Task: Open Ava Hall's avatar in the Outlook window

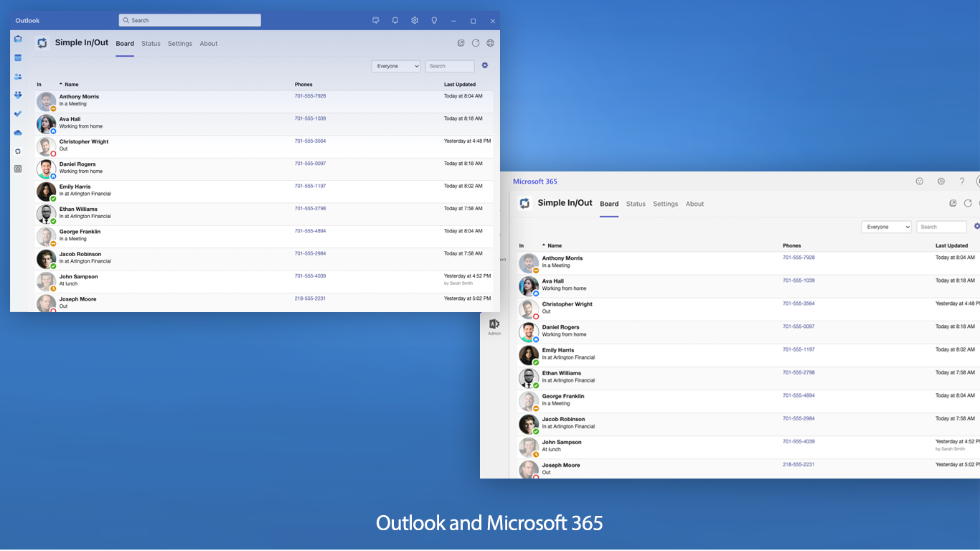Action: point(46,124)
